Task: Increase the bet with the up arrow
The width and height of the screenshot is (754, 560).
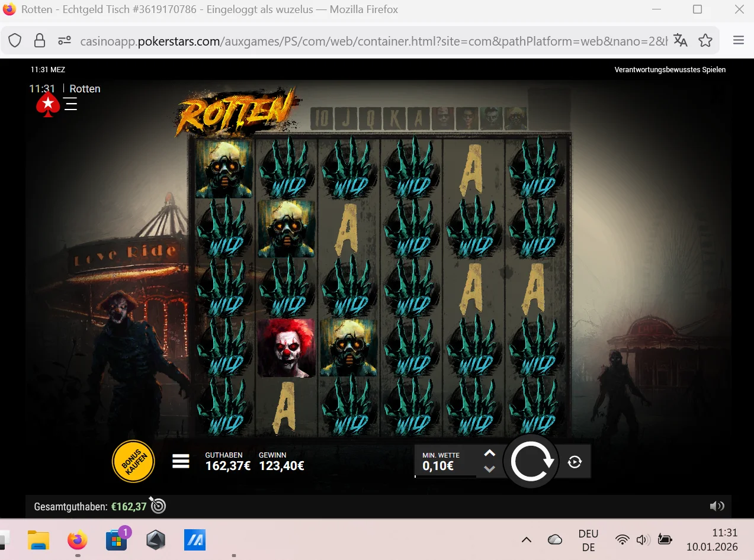Action: (489, 453)
